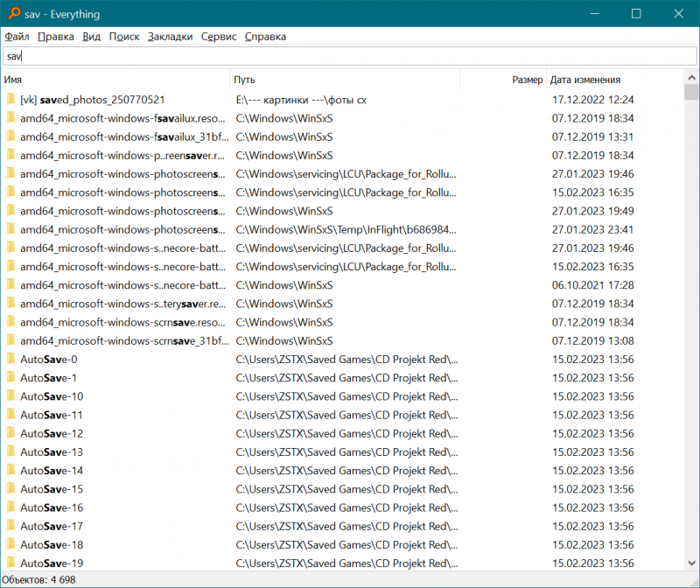Click folder icon of AutoSave-16

(11, 507)
